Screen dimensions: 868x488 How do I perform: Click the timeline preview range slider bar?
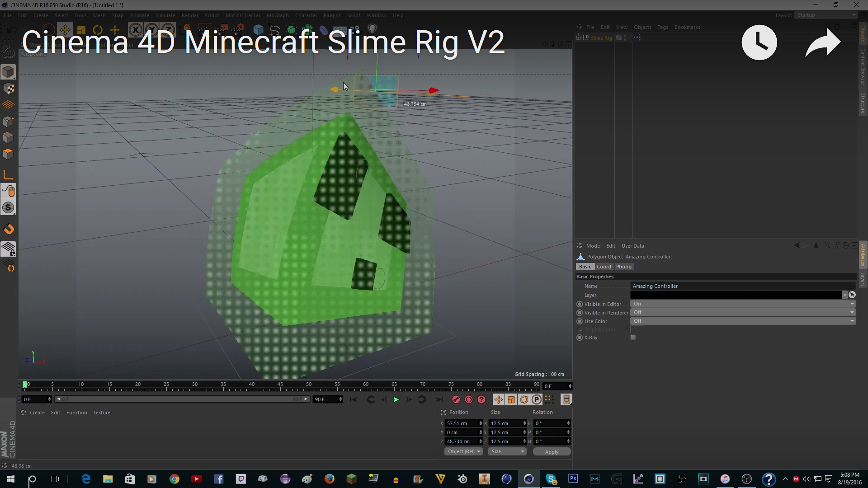(182, 399)
